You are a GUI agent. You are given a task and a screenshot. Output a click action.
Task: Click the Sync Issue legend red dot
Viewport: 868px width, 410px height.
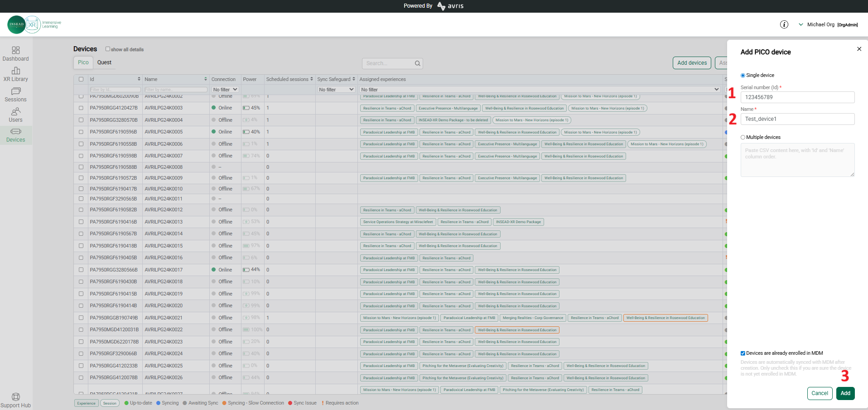tap(290, 403)
